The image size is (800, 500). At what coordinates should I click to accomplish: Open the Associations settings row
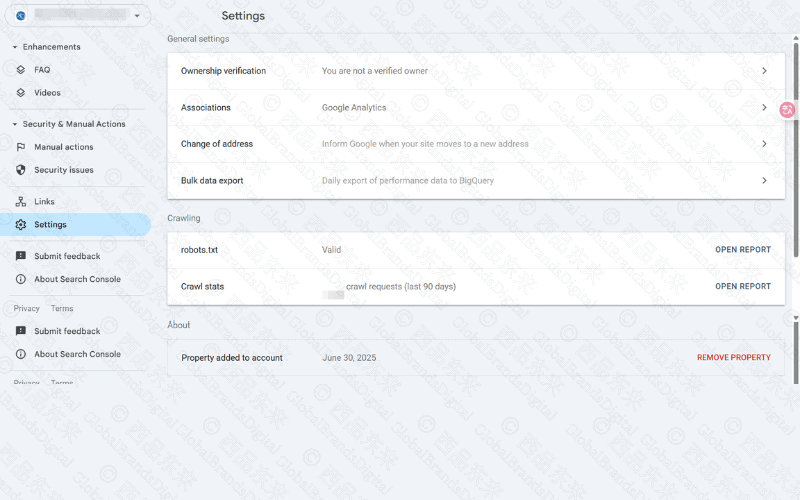pos(476,108)
